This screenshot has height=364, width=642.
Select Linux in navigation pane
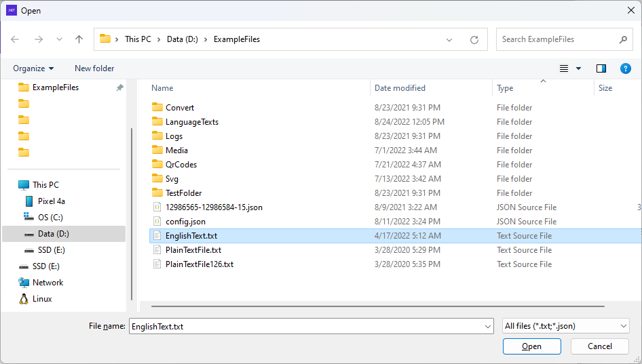pos(42,298)
